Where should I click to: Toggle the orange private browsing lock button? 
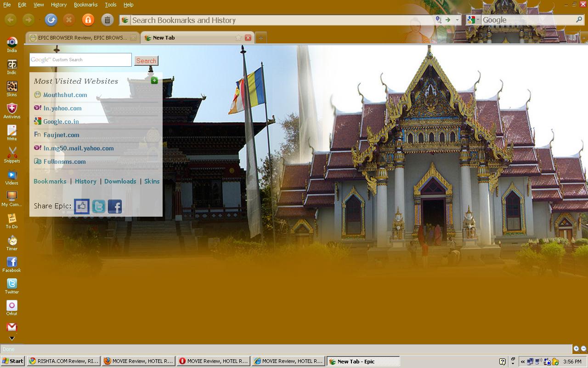pyautogui.click(x=88, y=20)
